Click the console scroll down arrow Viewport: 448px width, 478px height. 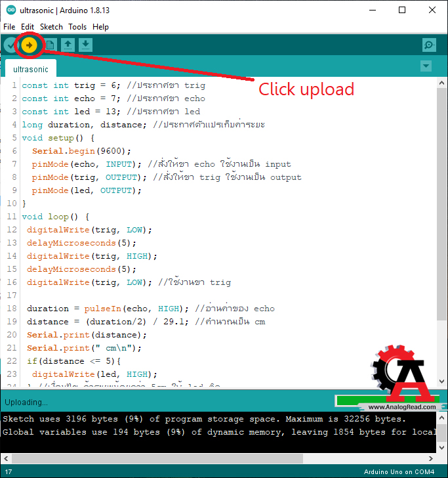[441, 447]
